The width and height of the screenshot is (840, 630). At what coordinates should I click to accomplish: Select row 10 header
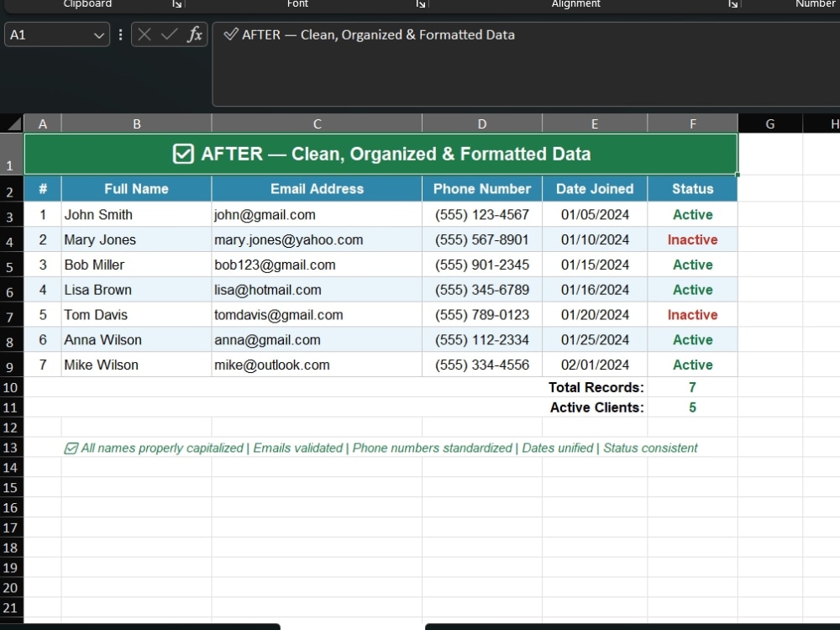11,387
